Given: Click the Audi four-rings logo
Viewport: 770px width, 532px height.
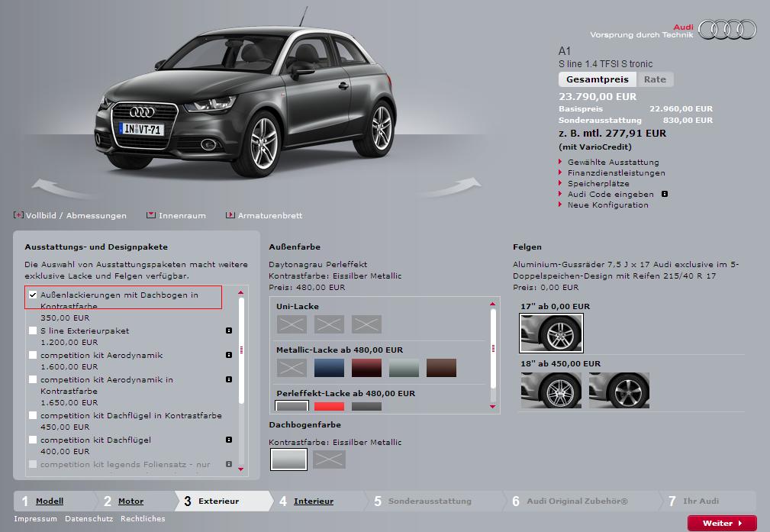Looking at the screenshot, I should pyautogui.click(x=727, y=30).
